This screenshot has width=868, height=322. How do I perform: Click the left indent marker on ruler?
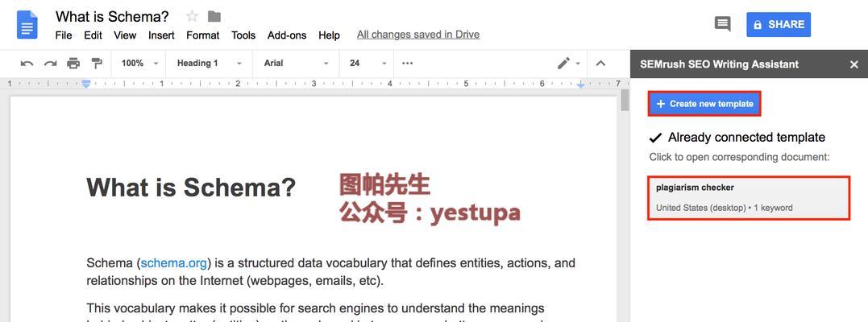[85, 84]
